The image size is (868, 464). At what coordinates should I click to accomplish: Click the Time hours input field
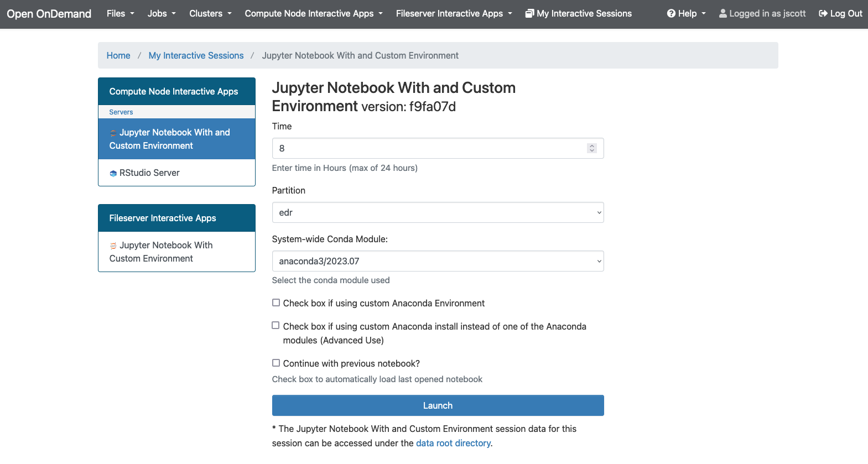[x=438, y=148]
